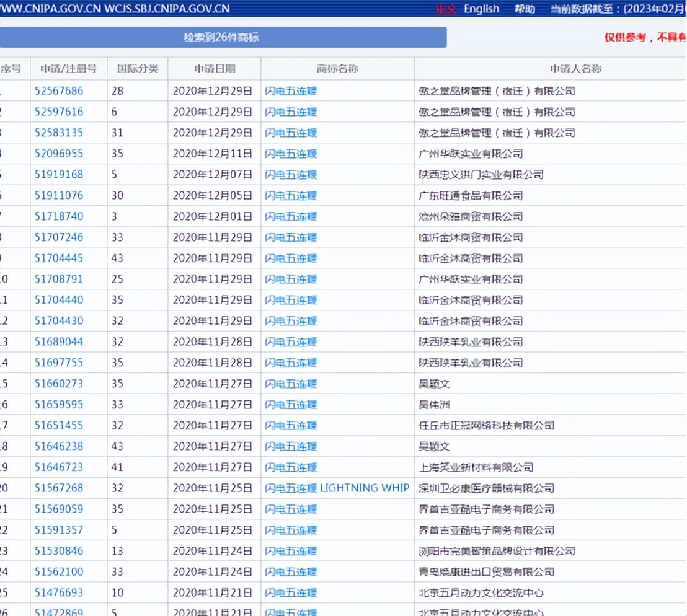687x616 pixels.
Task: Open trademark name link in row 52597616
Action: tap(291, 112)
